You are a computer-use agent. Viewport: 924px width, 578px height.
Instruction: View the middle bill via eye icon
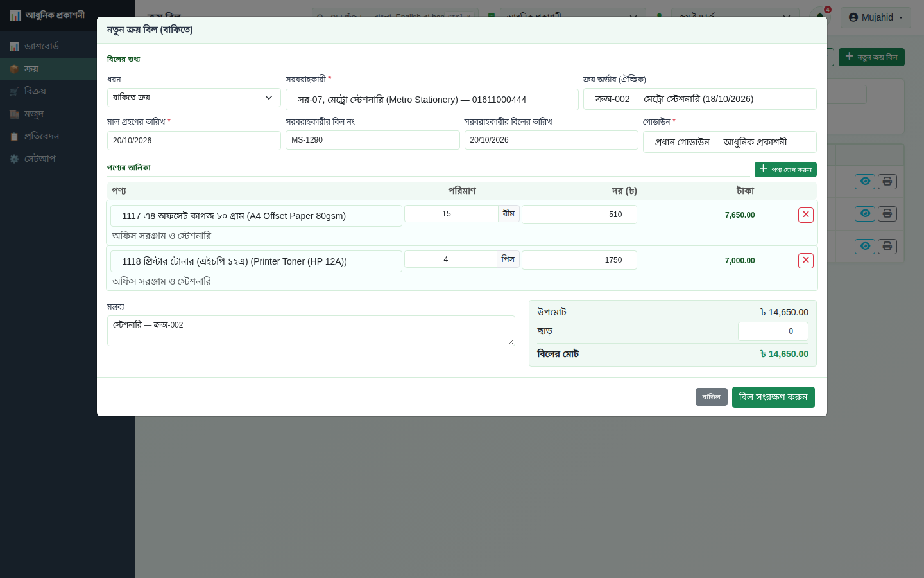coord(865,214)
